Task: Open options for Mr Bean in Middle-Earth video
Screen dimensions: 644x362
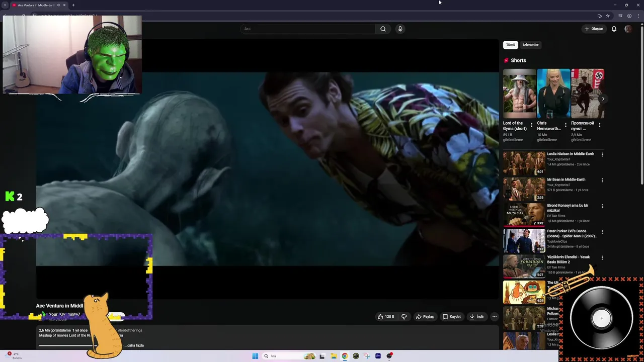Action: [x=602, y=180]
